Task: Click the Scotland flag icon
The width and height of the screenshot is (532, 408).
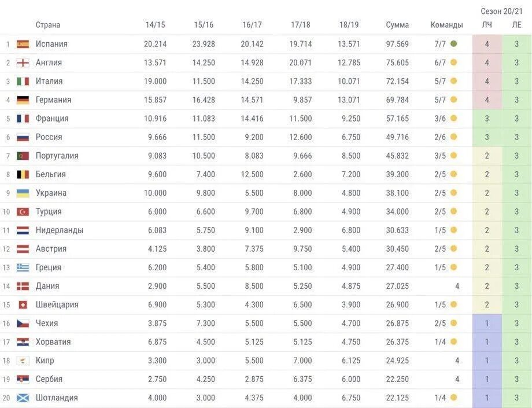Action: tap(23, 398)
